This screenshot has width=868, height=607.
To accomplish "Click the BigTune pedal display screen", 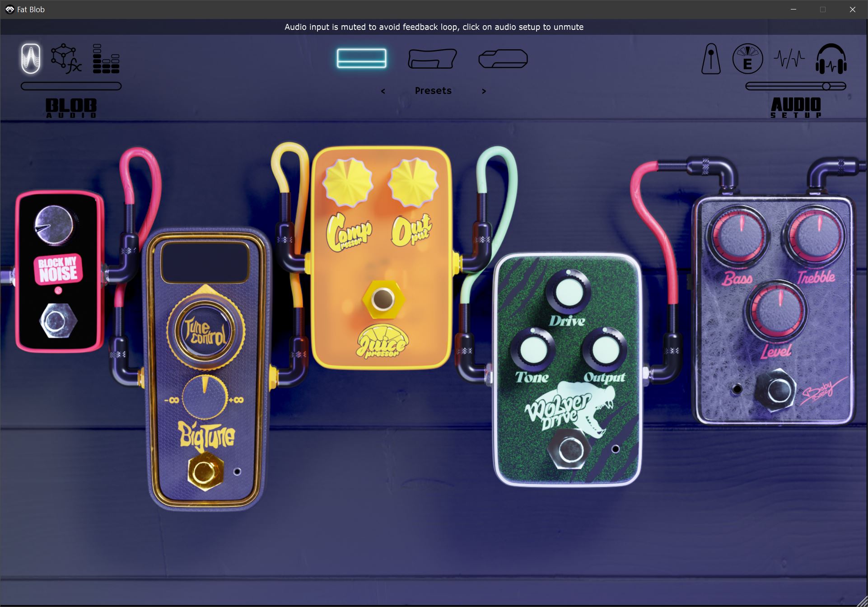I will pyautogui.click(x=205, y=262).
